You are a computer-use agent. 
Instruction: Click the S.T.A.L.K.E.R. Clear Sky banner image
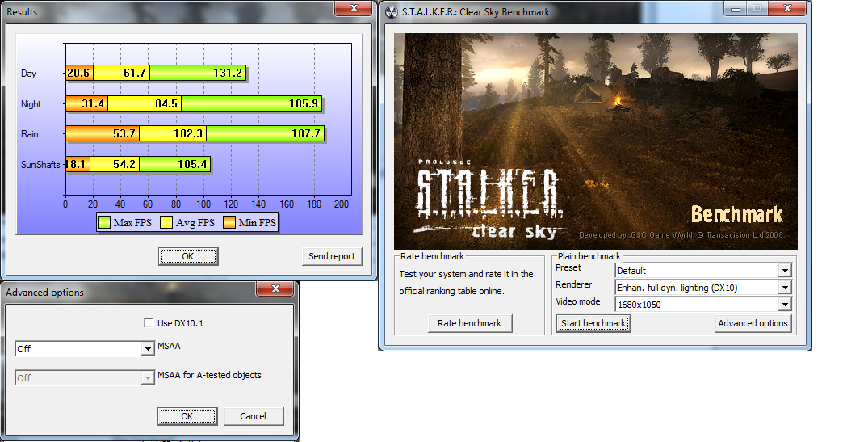(596, 141)
